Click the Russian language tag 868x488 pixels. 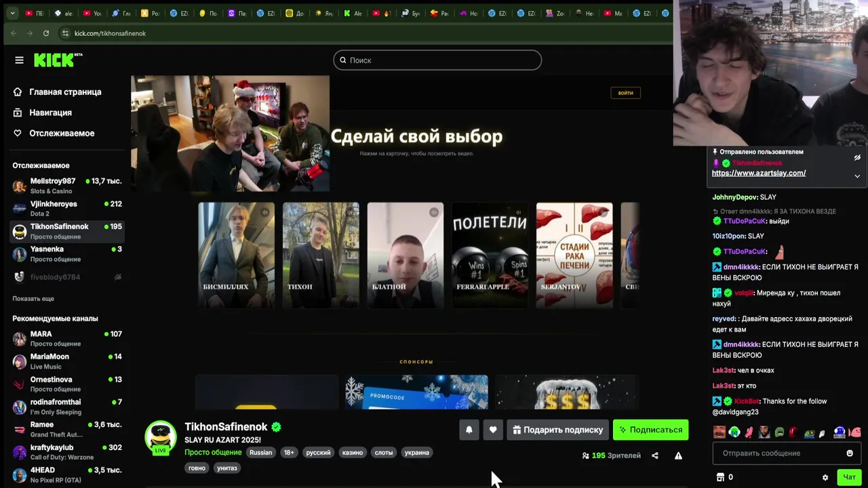click(x=260, y=452)
